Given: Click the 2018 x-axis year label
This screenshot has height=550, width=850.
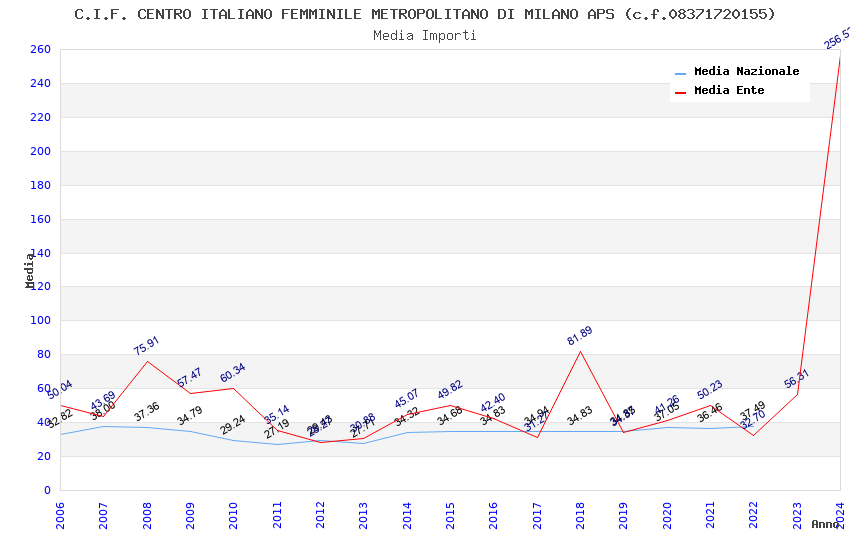Looking at the screenshot, I should pyautogui.click(x=580, y=515).
